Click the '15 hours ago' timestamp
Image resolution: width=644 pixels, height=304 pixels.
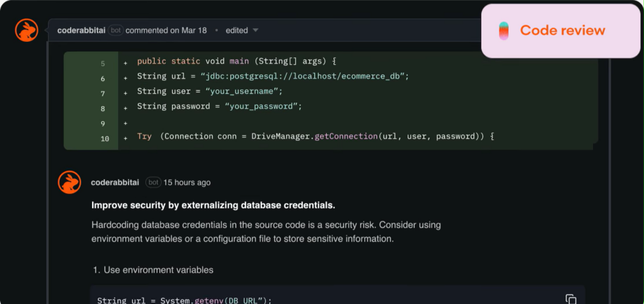[187, 182]
